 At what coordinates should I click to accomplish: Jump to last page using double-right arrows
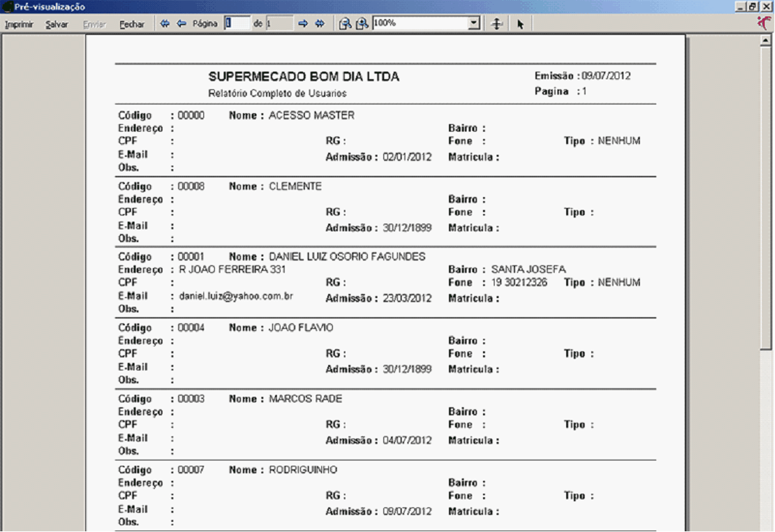tap(319, 24)
